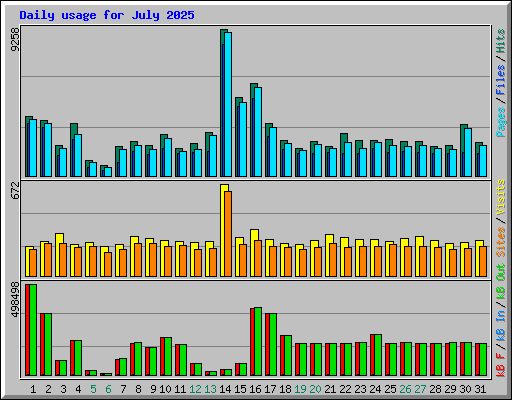Viewport: 512px width, 400px height.
Task: Click day label 16 on the x-axis
Action: click(255, 389)
